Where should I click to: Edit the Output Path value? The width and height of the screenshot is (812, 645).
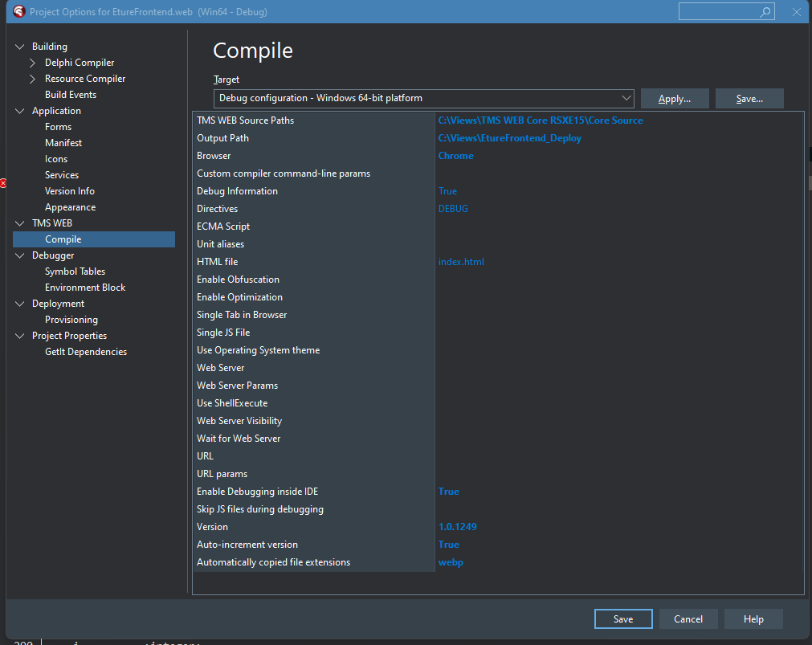[x=509, y=138]
